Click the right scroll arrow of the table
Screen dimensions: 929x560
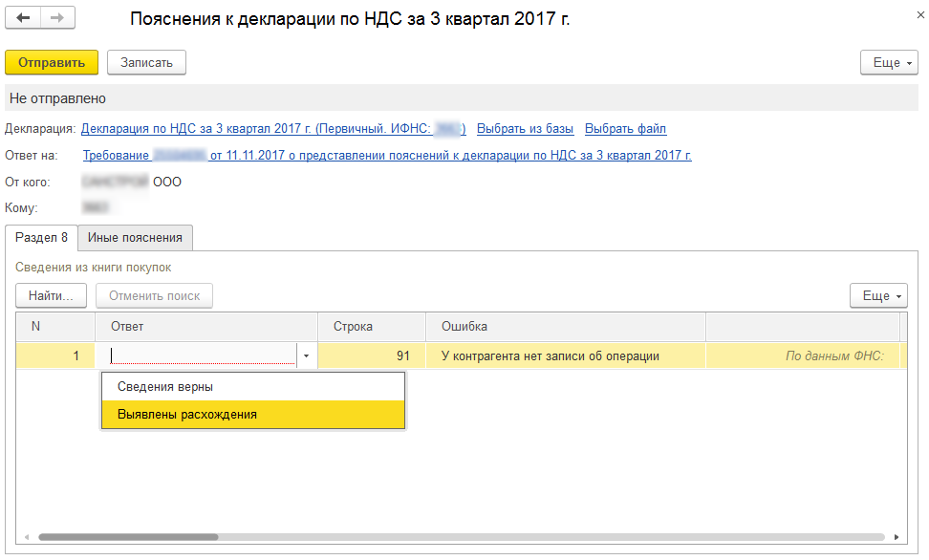898,537
